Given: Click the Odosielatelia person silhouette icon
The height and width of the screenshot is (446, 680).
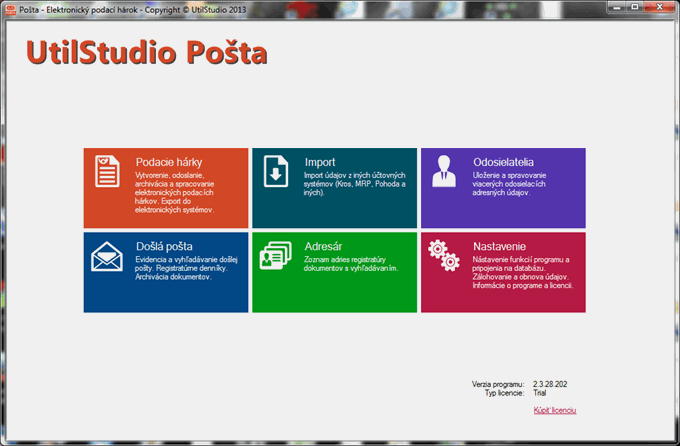Looking at the screenshot, I should tap(444, 171).
